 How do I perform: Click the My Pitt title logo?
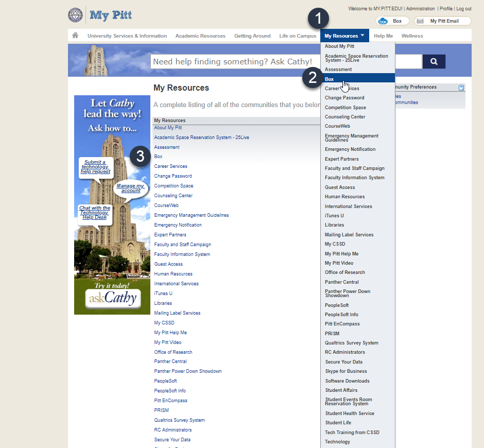coord(111,15)
